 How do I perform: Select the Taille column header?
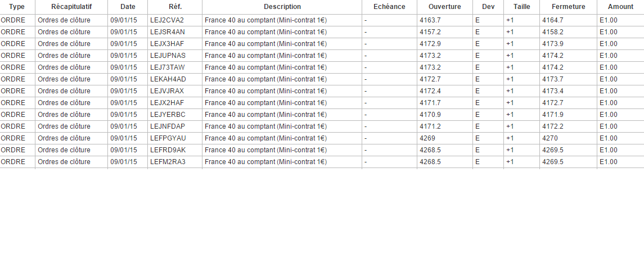point(521,7)
